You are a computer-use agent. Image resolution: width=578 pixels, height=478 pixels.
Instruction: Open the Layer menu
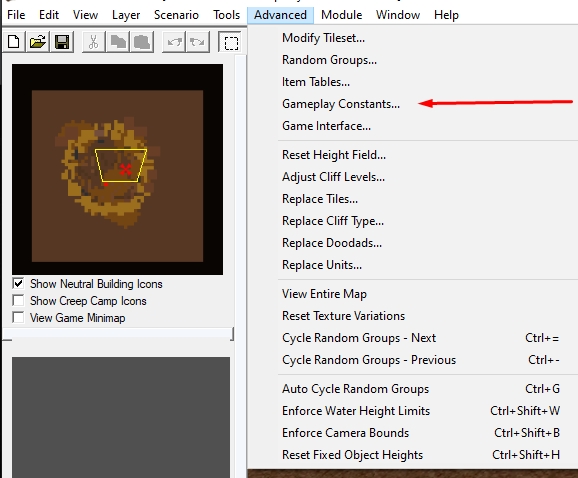click(126, 15)
